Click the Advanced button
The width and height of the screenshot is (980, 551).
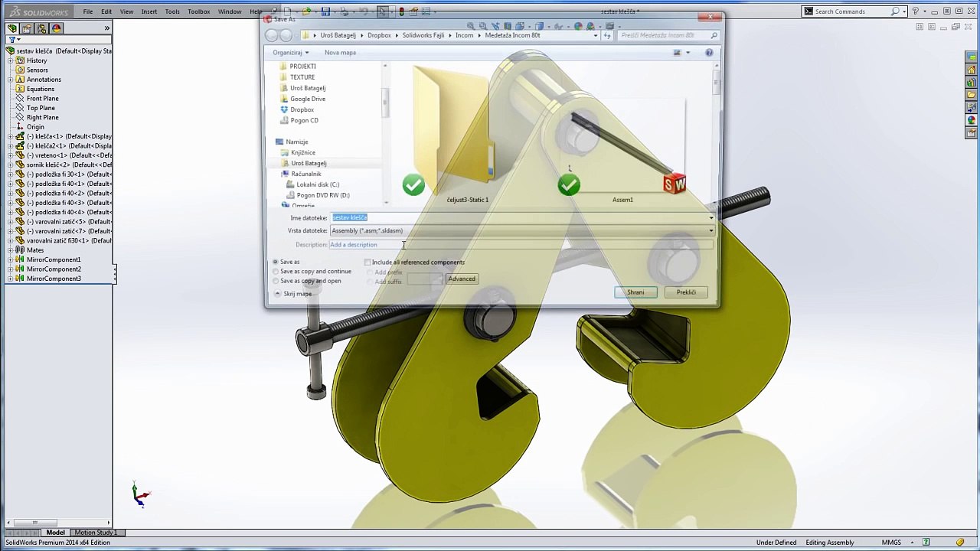click(x=462, y=279)
